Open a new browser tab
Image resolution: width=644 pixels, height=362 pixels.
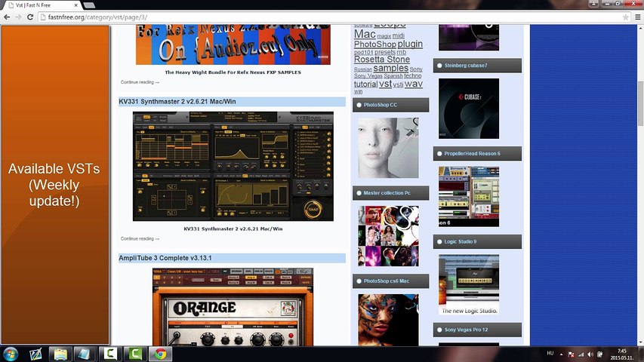89,5
